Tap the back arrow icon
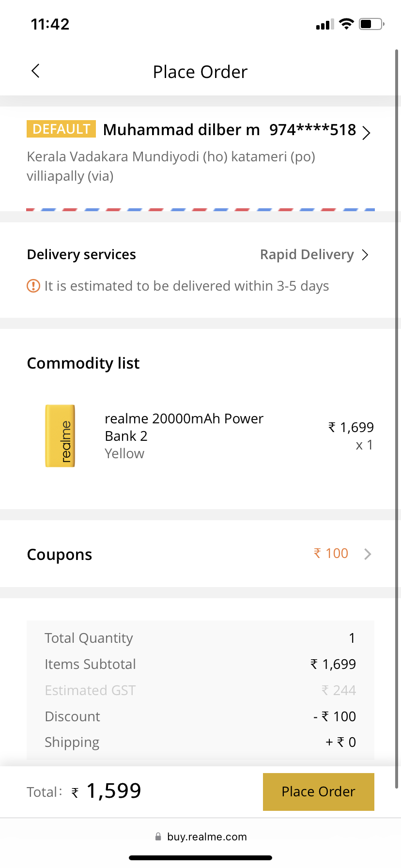 pos(35,71)
